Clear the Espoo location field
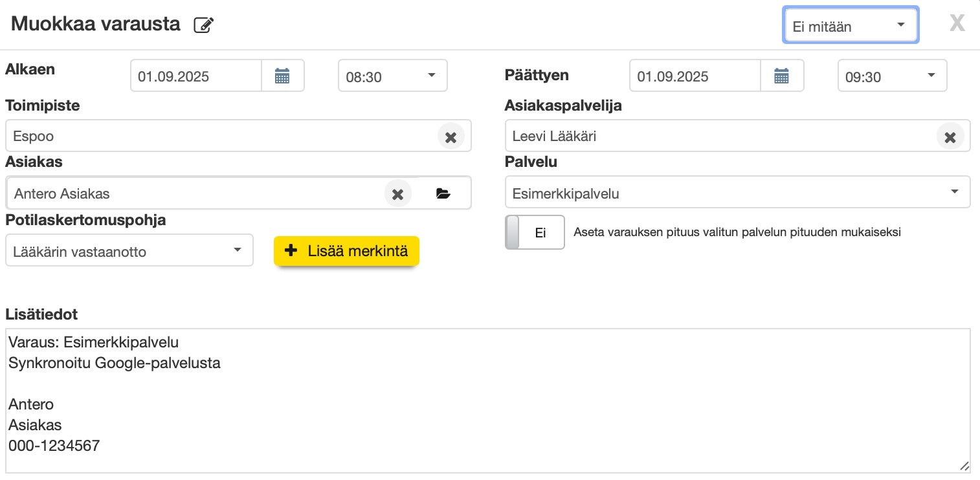 point(451,136)
